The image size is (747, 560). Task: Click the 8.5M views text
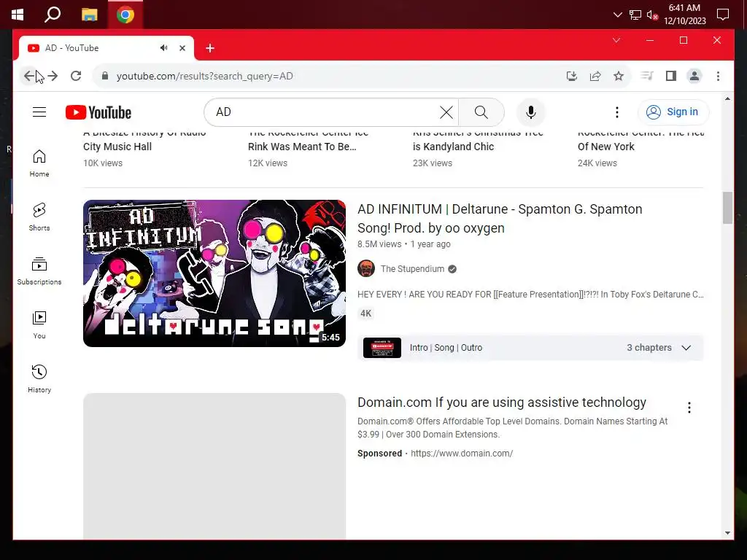click(379, 244)
